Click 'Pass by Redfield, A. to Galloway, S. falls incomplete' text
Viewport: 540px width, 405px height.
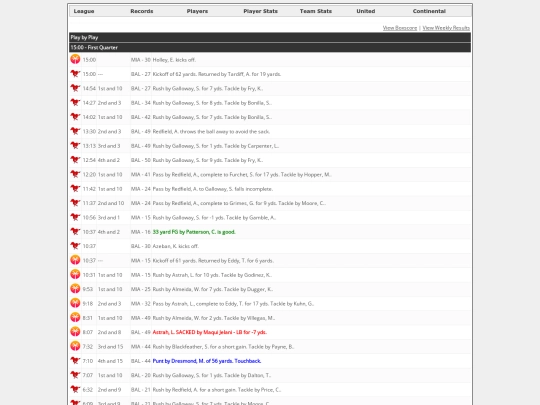(213, 189)
